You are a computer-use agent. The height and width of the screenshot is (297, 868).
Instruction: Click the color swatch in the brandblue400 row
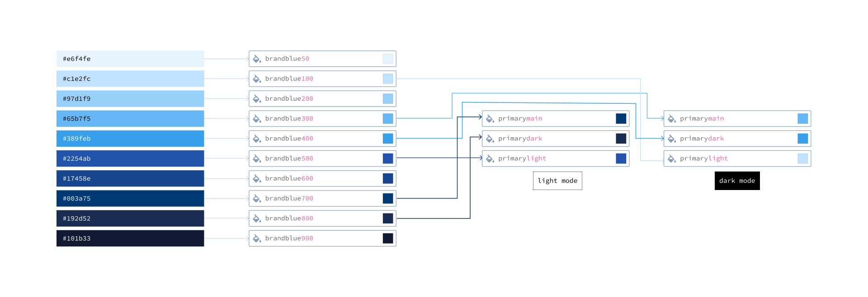pyautogui.click(x=388, y=139)
